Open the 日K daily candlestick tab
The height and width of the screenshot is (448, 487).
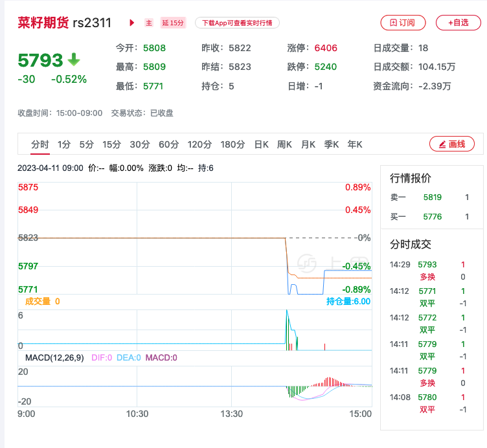coord(262,144)
